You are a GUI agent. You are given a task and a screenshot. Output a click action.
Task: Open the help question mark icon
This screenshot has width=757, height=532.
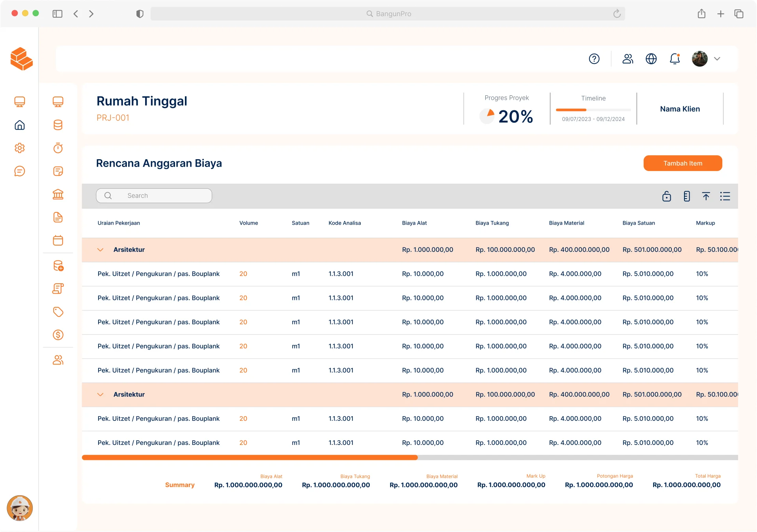pyautogui.click(x=594, y=59)
